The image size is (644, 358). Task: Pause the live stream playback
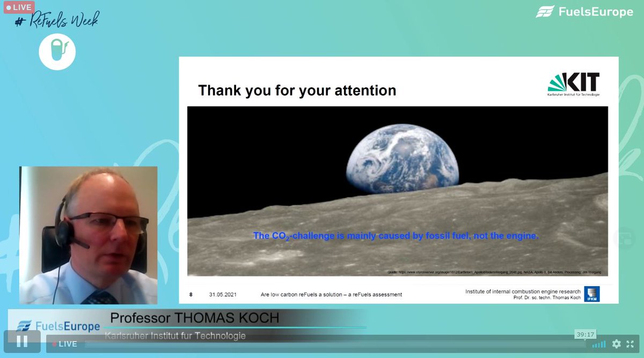(22, 341)
